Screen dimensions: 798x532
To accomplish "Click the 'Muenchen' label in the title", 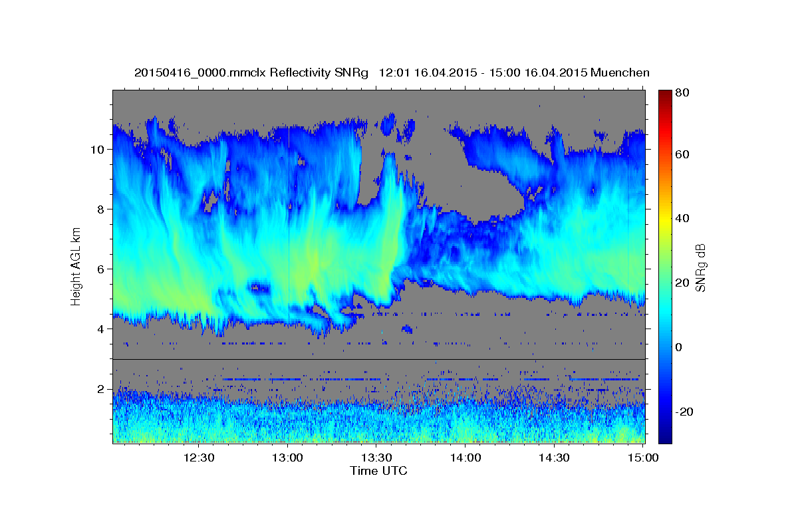I will pyautogui.click(x=619, y=72).
